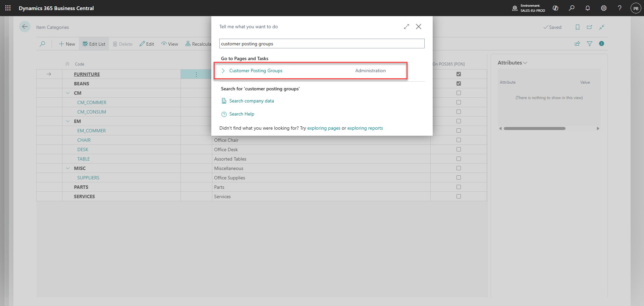This screenshot has width=644, height=306.
Task: Open the SUPPLIERS category link
Action: [88, 178]
